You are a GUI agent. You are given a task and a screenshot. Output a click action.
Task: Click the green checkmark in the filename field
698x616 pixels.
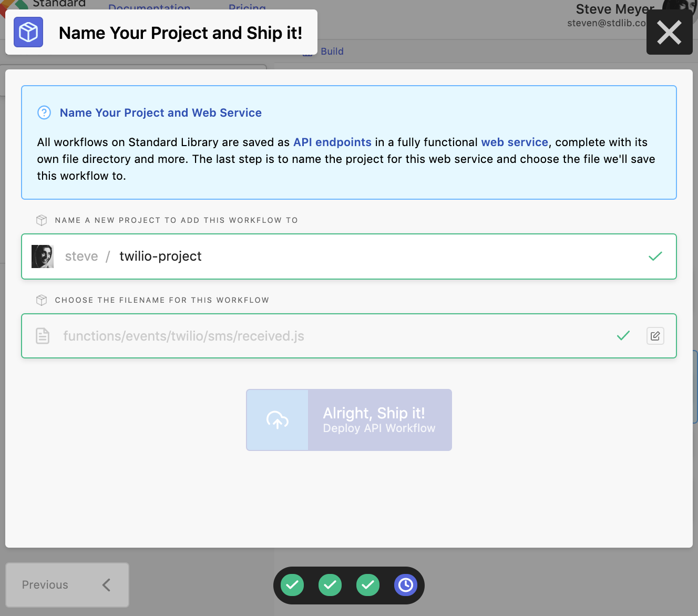623,336
